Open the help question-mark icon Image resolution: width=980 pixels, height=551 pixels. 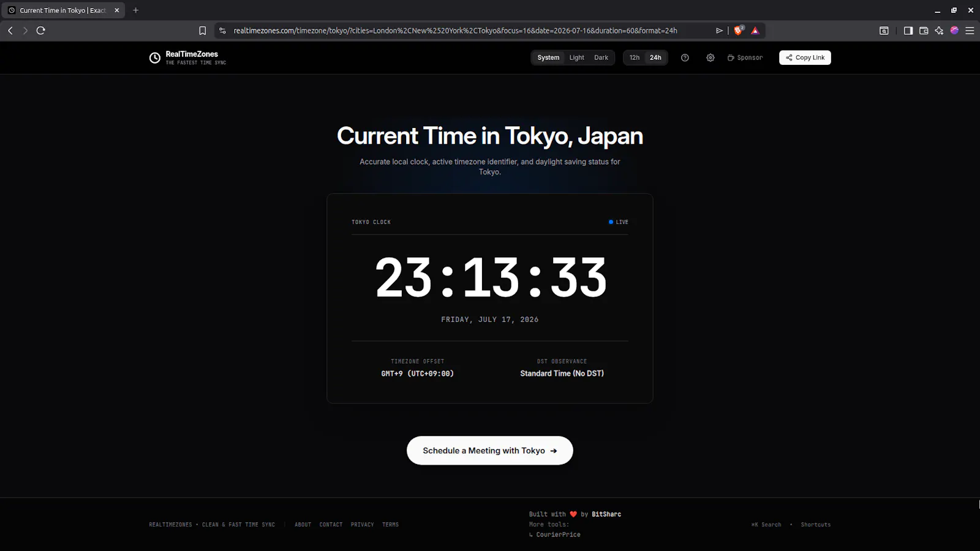[x=685, y=58]
